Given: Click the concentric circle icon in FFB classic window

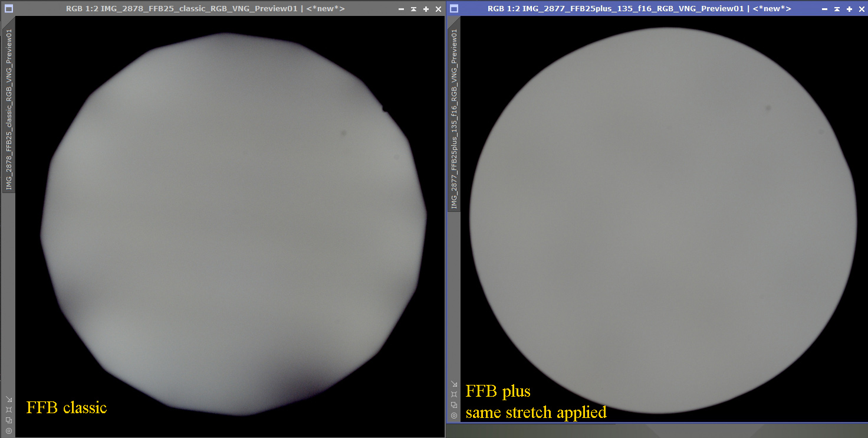Looking at the screenshot, I should pos(8,430).
